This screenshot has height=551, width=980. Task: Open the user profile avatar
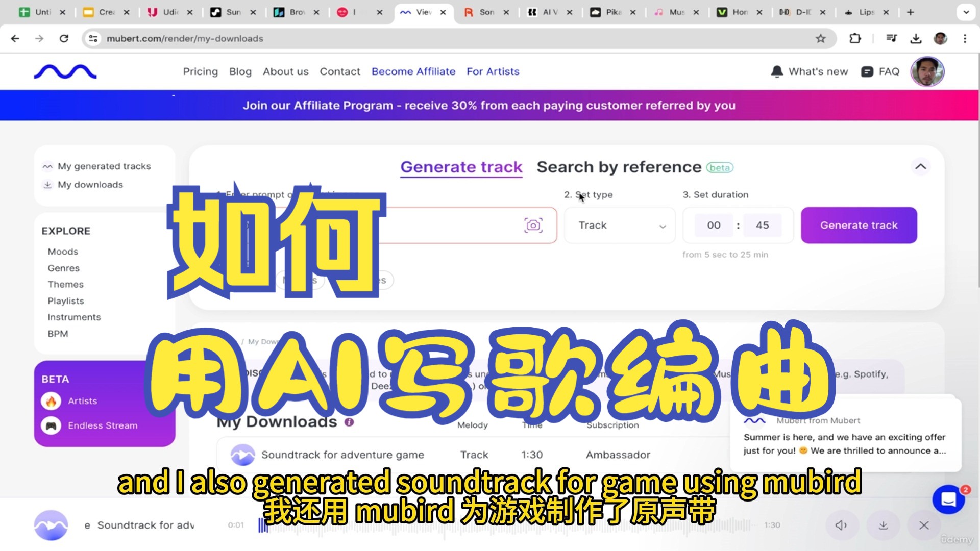pyautogui.click(x=927, y=72)
